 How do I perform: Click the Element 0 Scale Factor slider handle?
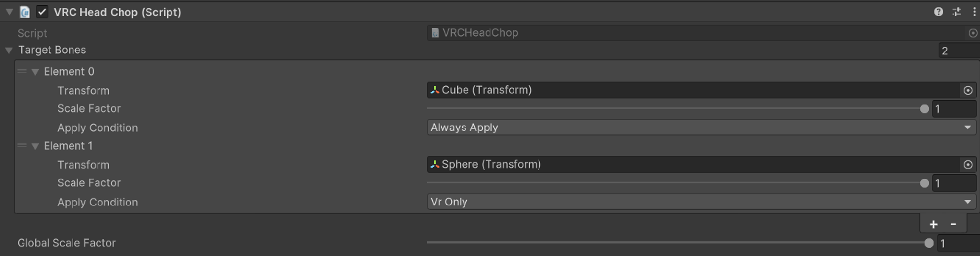coord(924,109)
